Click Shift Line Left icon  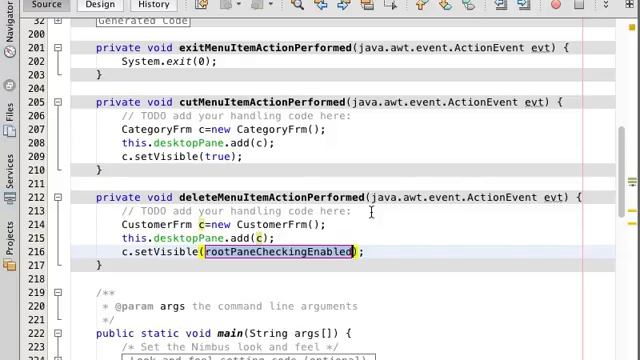[500, 5]
